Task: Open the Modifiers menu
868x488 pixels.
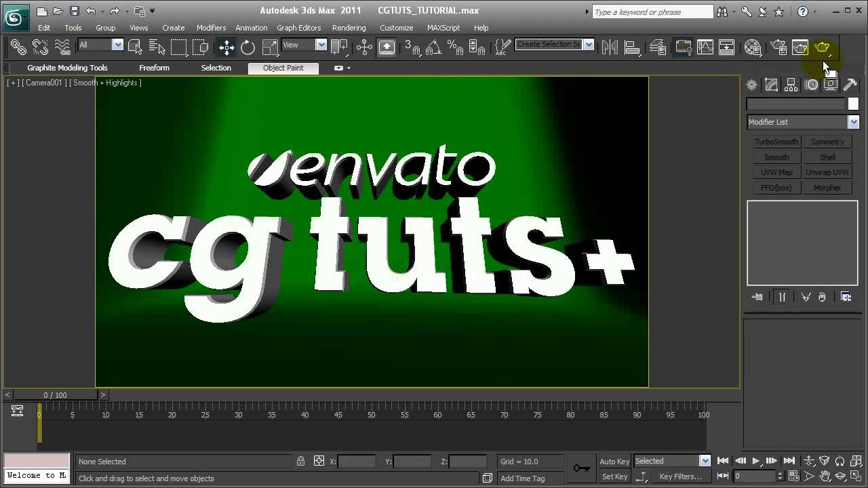Action: tap(211, 28)
